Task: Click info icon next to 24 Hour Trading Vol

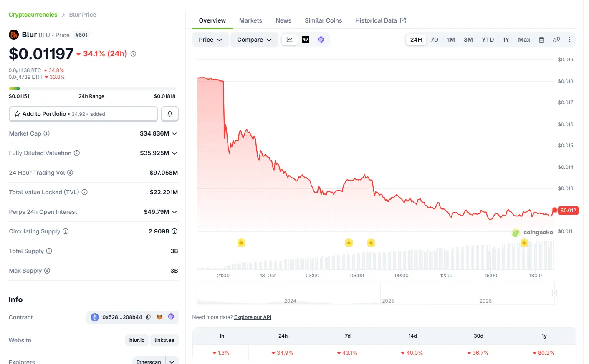Action: tap(70, 173)
